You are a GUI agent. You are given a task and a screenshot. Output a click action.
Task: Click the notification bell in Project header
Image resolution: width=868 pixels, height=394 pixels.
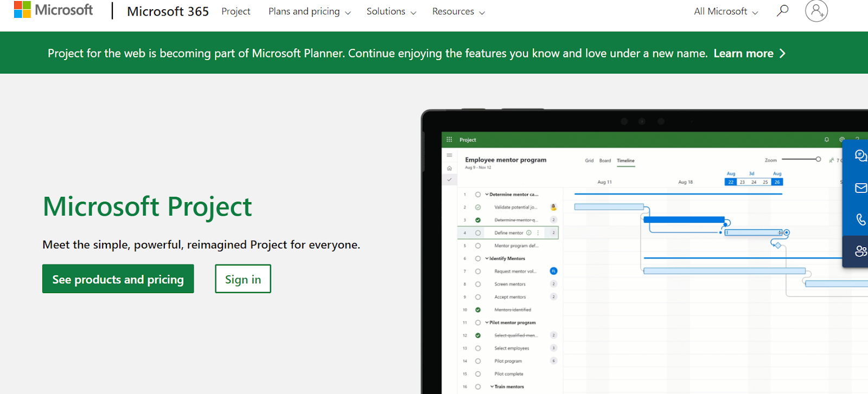point(827,140)
